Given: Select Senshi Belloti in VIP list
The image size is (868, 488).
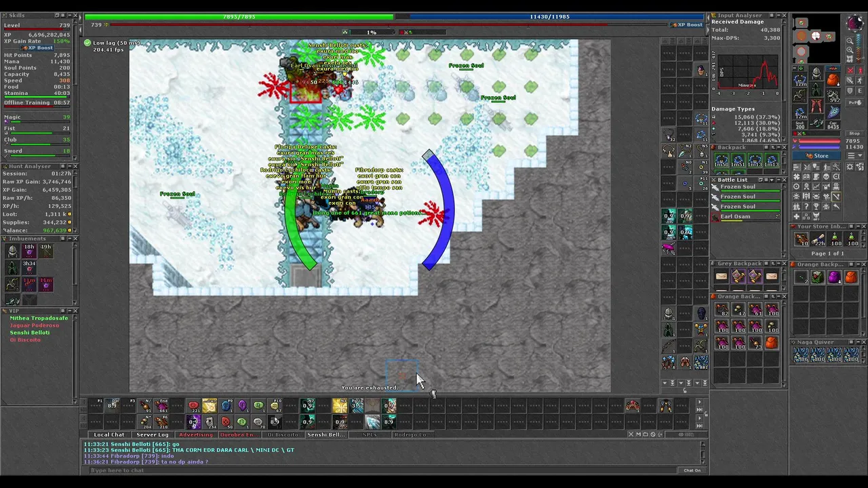Looking at the screenshot, I should 30,333.
